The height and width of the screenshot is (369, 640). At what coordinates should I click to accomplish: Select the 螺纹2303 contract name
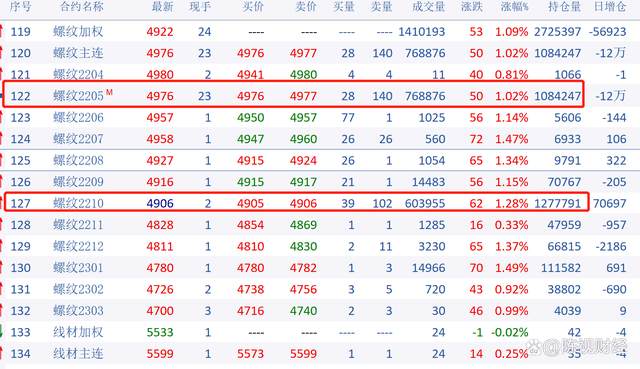pyautogui.click(x=78, y=311)
